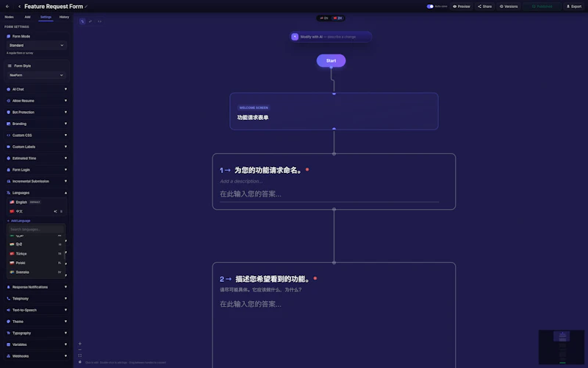The image size is (588, 368).
Task: Switch to the Add tab
Action: (x=27, y=17)
